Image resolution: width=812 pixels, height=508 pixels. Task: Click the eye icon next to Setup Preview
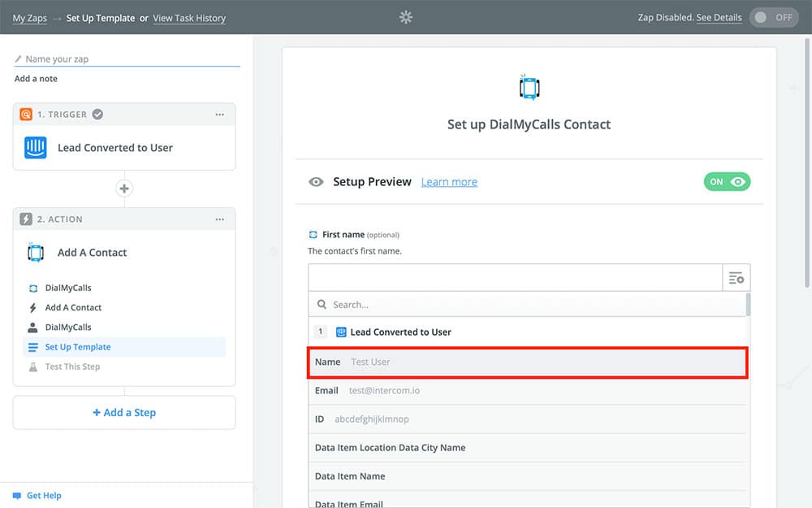coord(316,182)
